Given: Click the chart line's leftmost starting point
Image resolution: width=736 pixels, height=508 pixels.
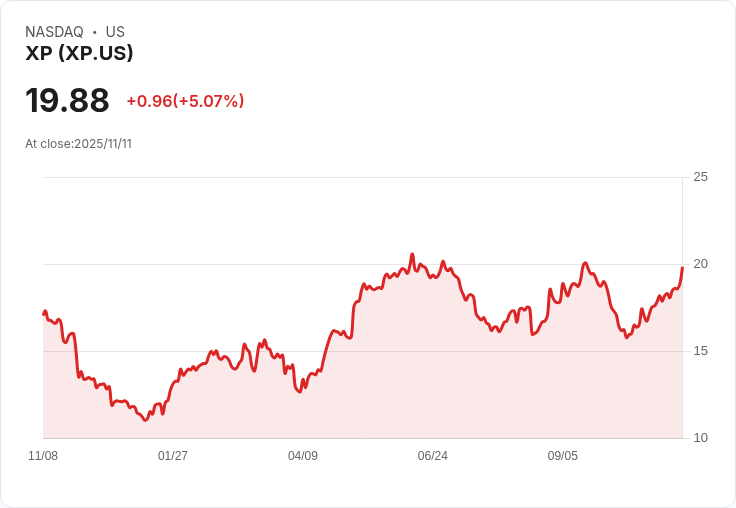Looking at the screenshot, I should (x=44, y=313).
